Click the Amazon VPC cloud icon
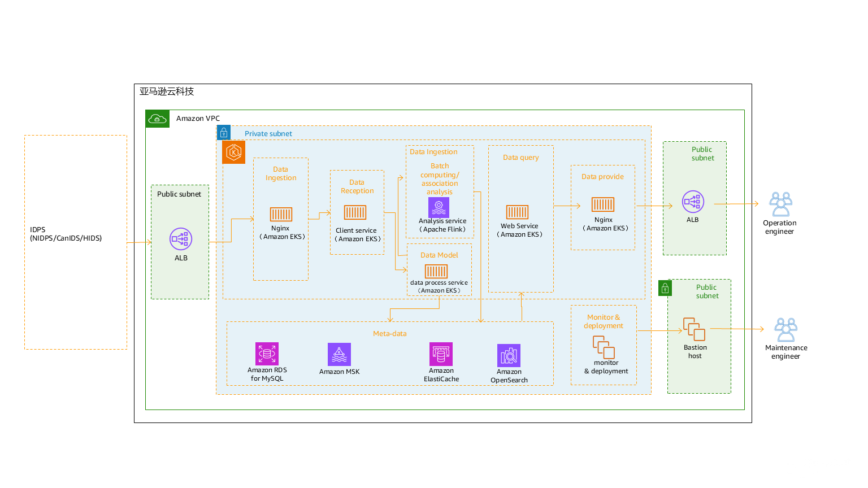 (158, 119)
